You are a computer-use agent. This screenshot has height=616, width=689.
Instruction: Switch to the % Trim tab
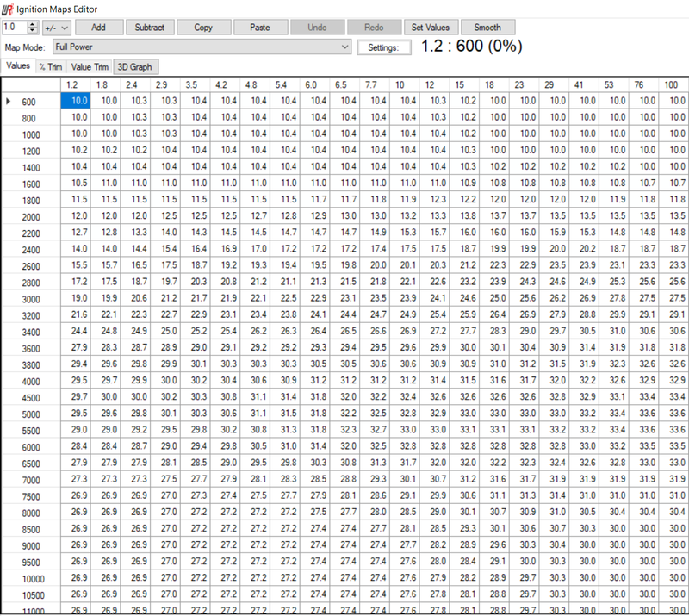(51, 67)
